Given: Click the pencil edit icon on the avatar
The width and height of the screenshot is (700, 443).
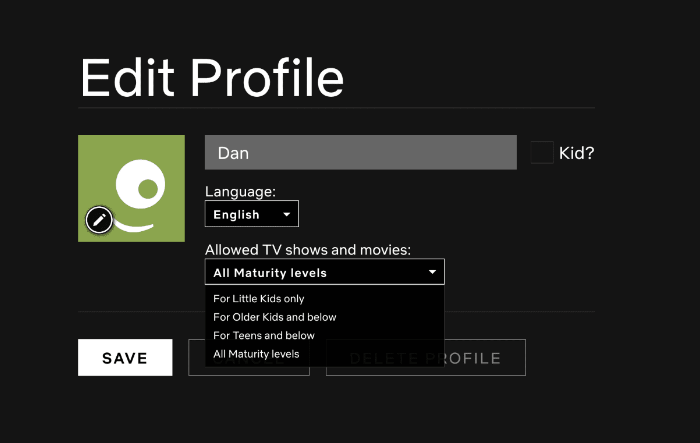Looking at the screenshot, I should 99,219.
